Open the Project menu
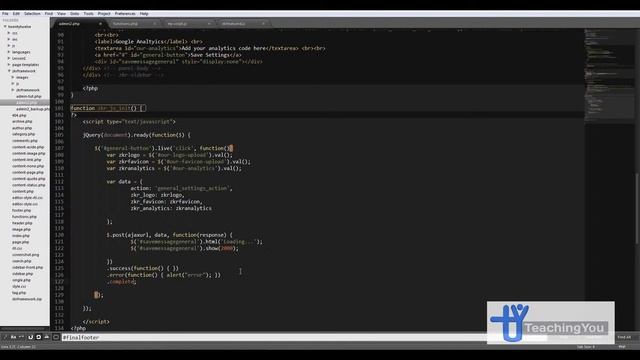This screenshot has width=640, height=360. coord(104,13)
